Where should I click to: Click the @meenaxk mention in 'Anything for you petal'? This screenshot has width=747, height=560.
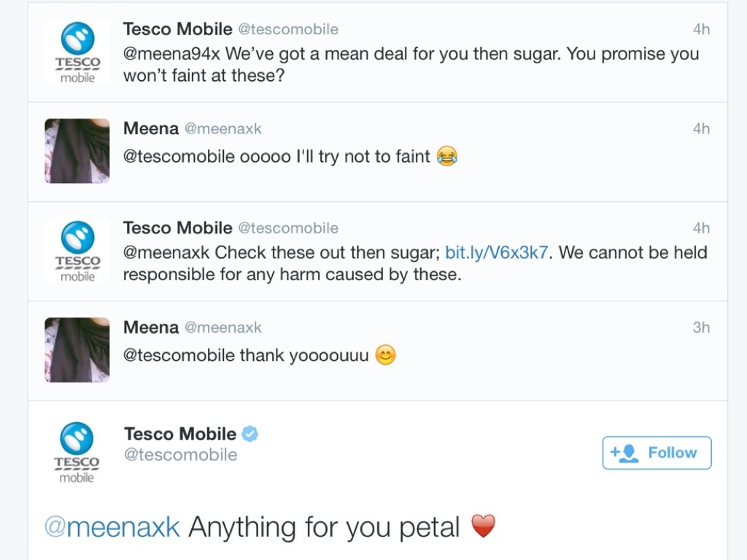pyautogui.click(x=112, y=527)
